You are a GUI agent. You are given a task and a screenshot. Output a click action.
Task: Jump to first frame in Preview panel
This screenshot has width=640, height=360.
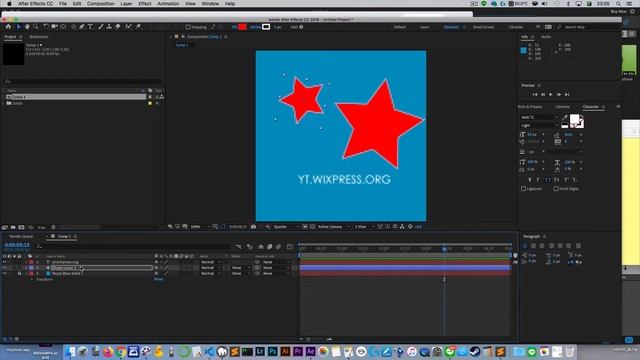tap(535, 95)
